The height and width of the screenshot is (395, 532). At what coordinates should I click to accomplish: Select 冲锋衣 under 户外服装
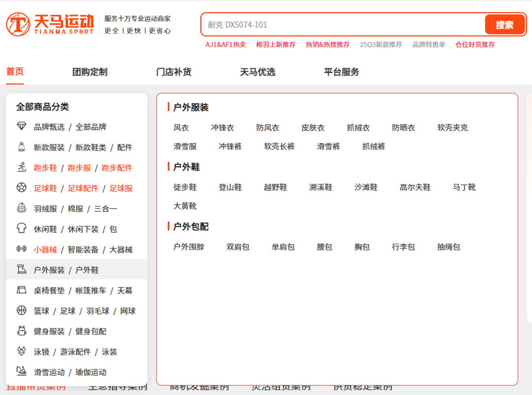[223, 127]
